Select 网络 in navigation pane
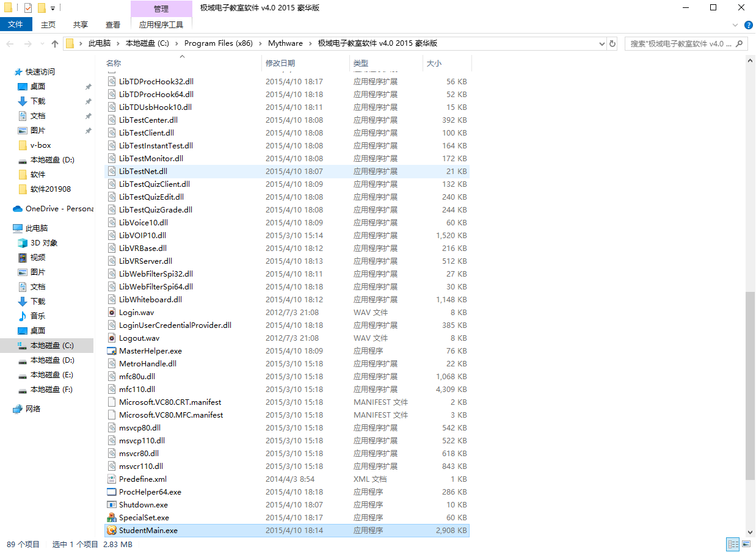The width and height of the screenshot is (756, 552). pyautogui.click(x=33, y=409)
